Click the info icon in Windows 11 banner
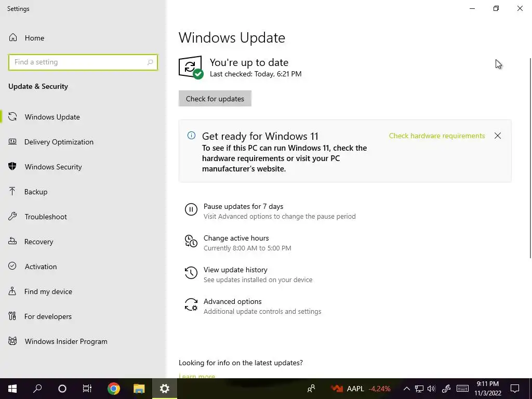The height and width of the screenshot is (399, 532). 191,136
